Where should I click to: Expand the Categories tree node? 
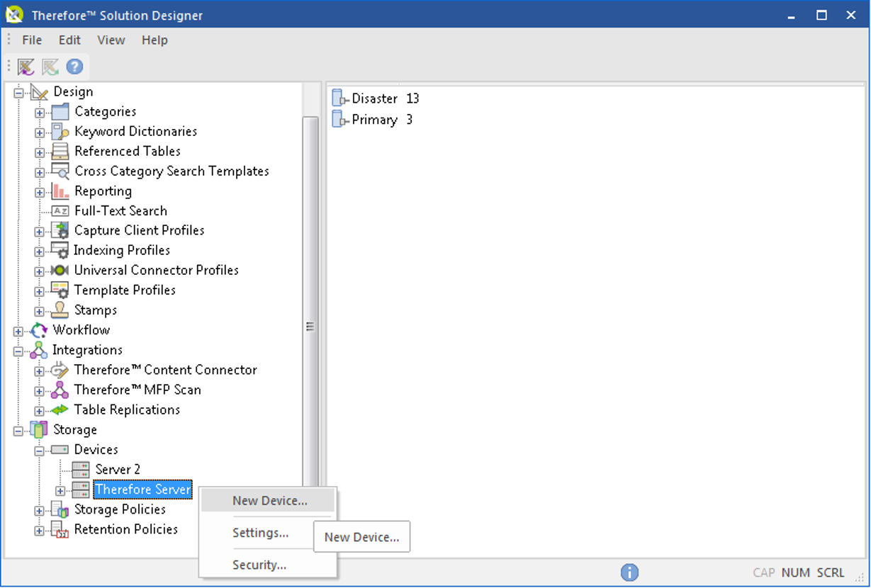(x=40, y=111)
